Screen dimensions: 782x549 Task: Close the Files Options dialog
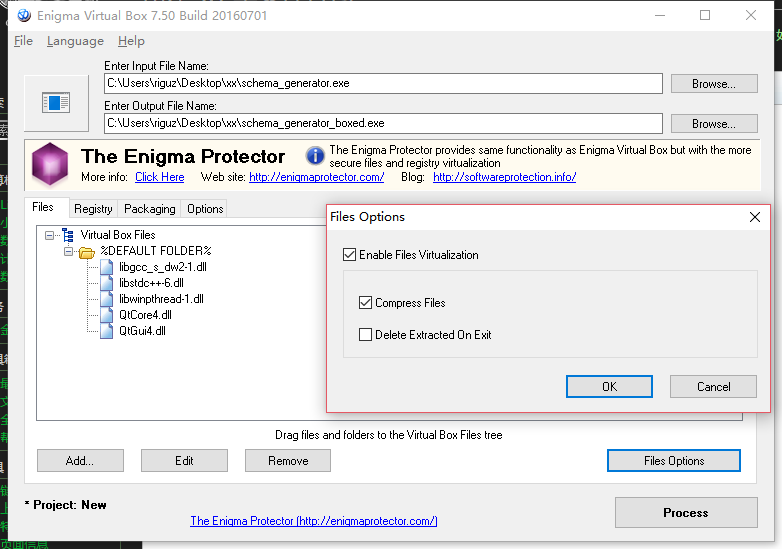[755, 217]
